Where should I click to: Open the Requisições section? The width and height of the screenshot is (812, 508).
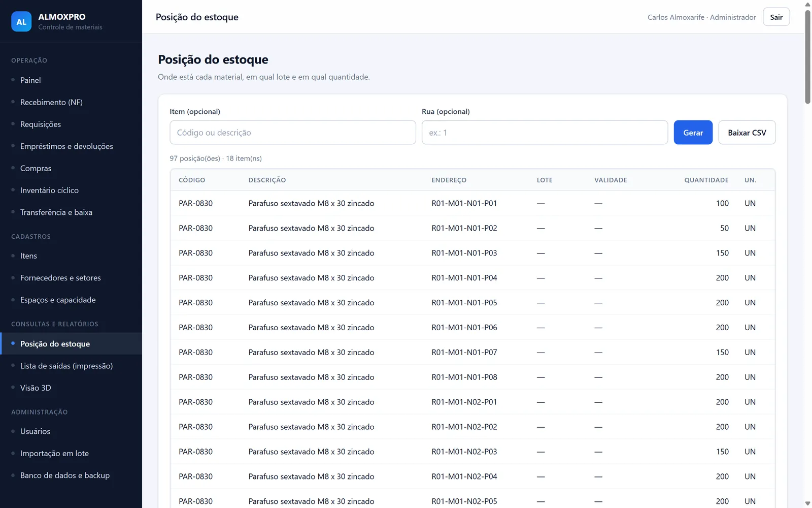[x=41, y=124]
